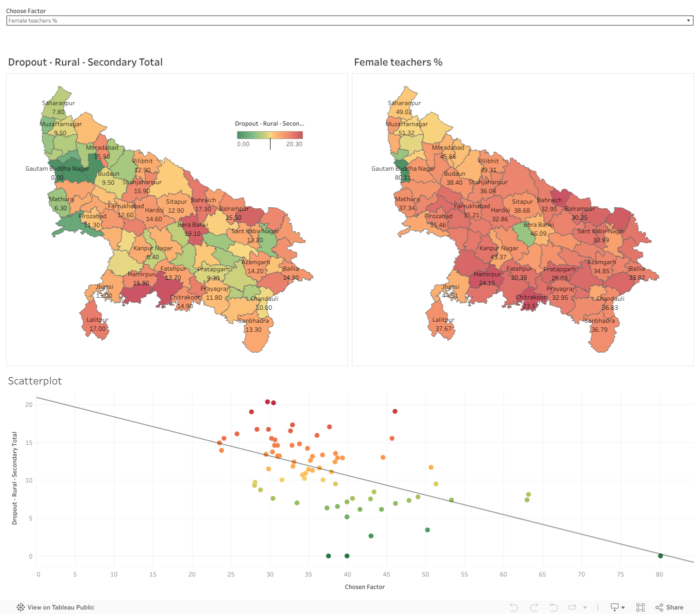The image size is (700, 614).
Task: Select zero-dropout scatter point near x-axis 37
Action: click(x=328, y=556)
